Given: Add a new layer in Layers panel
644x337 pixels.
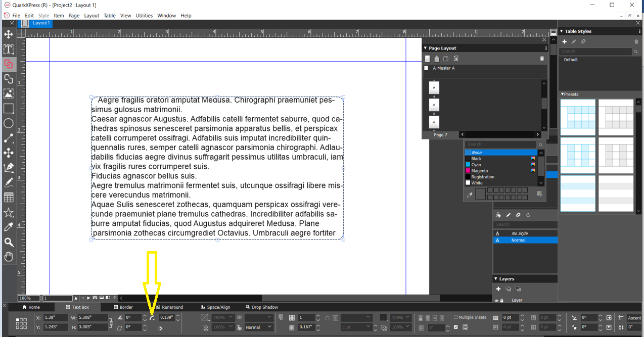Looking at the screenshot, I should [x=498, y=288].
